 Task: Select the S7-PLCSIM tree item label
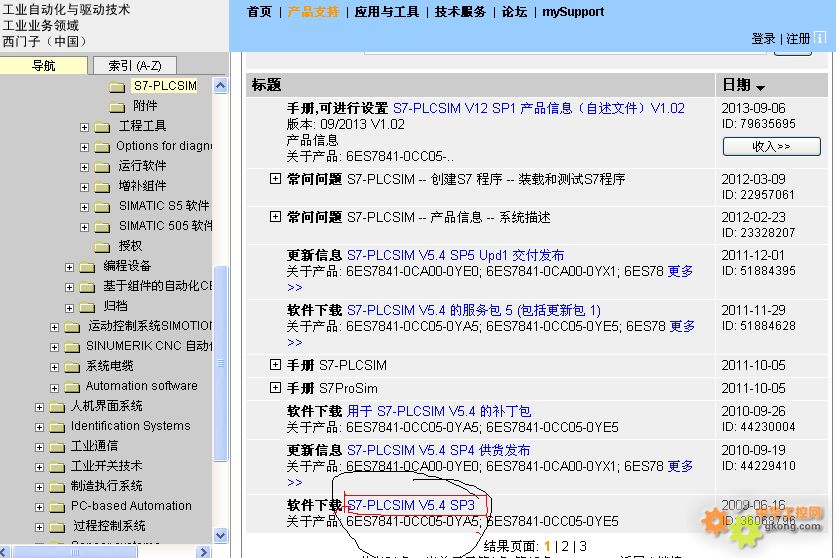165,85
